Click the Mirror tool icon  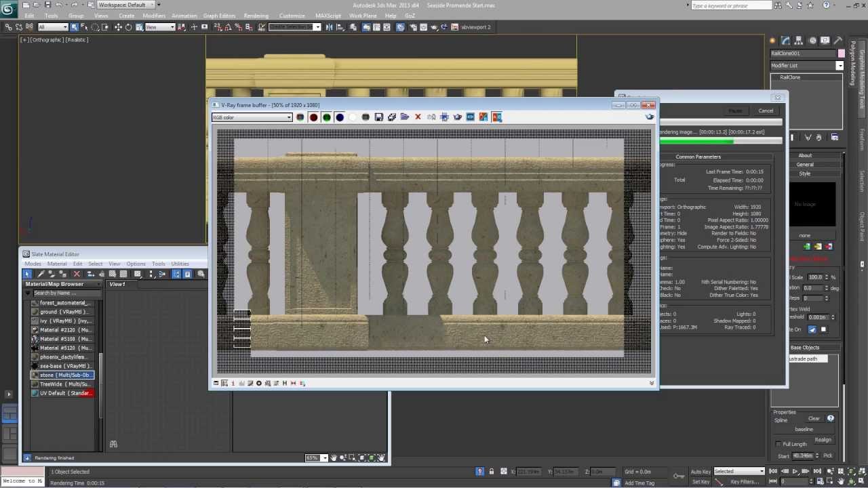click(329, 27)
